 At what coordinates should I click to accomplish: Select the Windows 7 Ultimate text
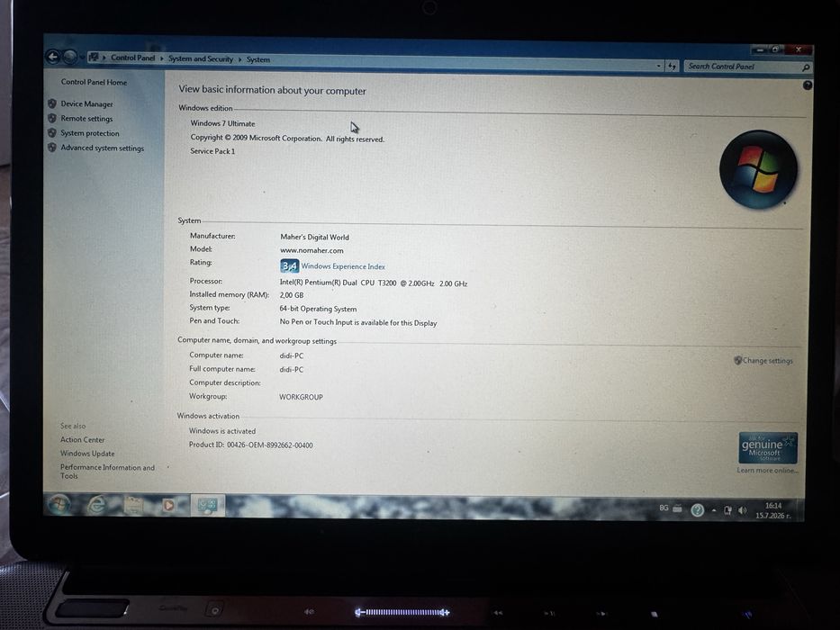pos(223,123)
